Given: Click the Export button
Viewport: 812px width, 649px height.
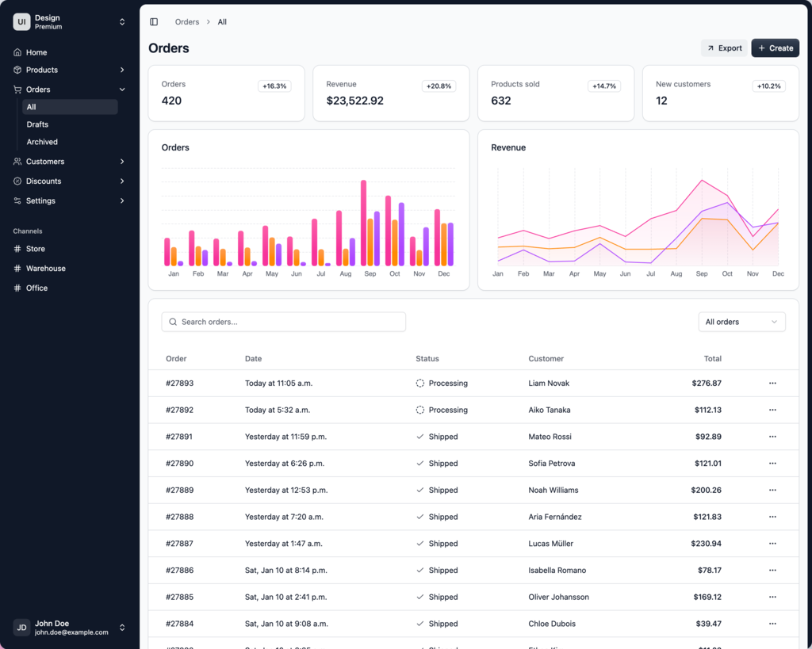Looking at the screenshot, I should tap(724, 48).
